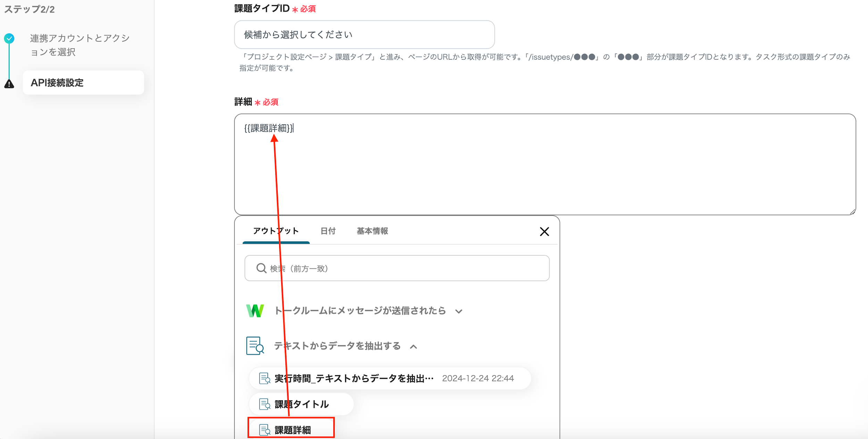Click the icon beside 実行時間 item
The width and height of the screenshot is (868, 439).
tap(265, 378)
